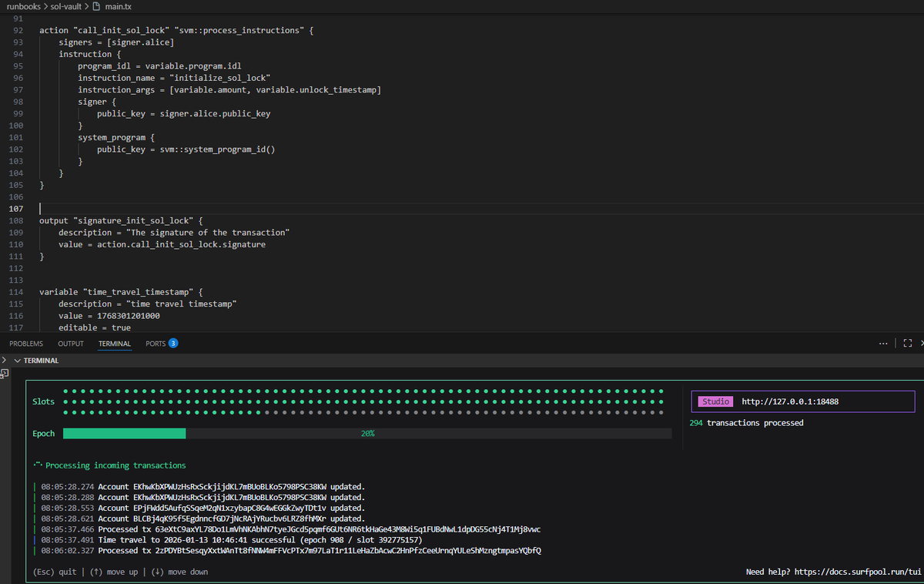
Task: Click the description "time travel timestamp" line
Action: [147, 304]
